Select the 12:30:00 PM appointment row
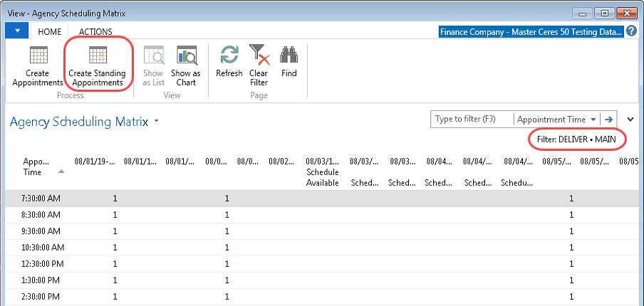This screenshot has width=644, height=306. tap(43, 263)
